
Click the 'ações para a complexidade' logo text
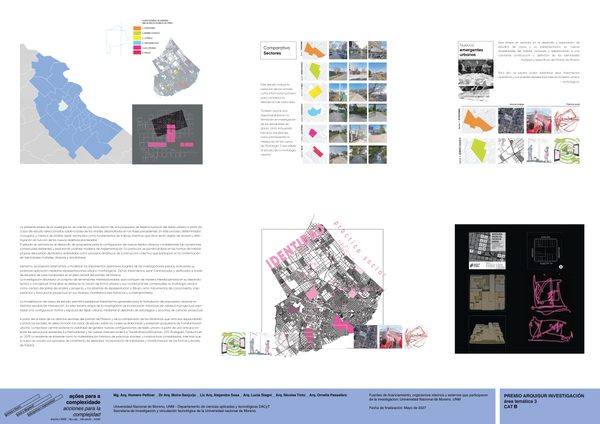tap(83, 399)
